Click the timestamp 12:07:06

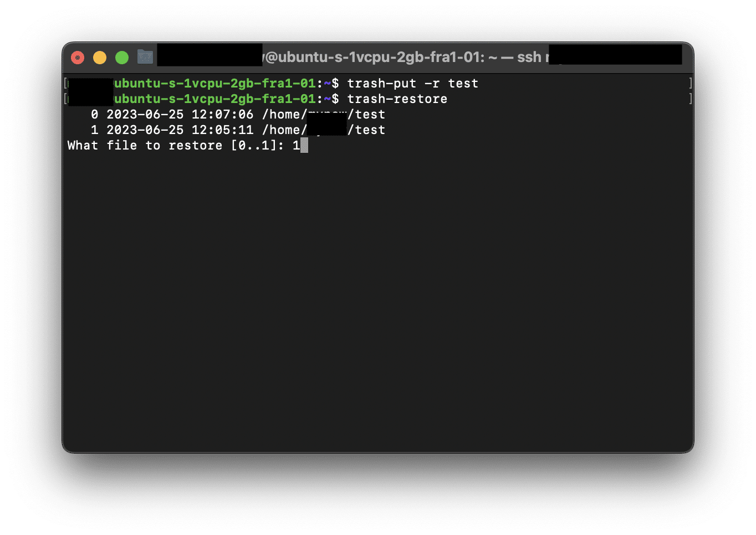[222, 114]
